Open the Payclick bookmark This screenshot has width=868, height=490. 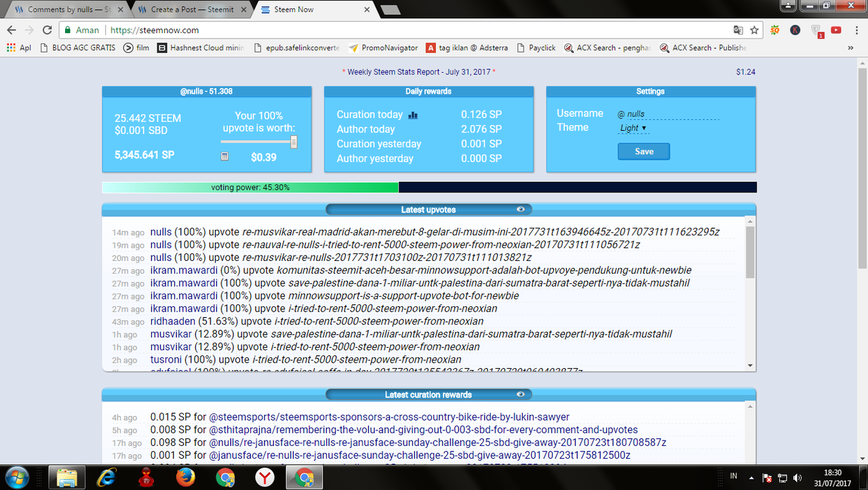(x=536, y=48)
